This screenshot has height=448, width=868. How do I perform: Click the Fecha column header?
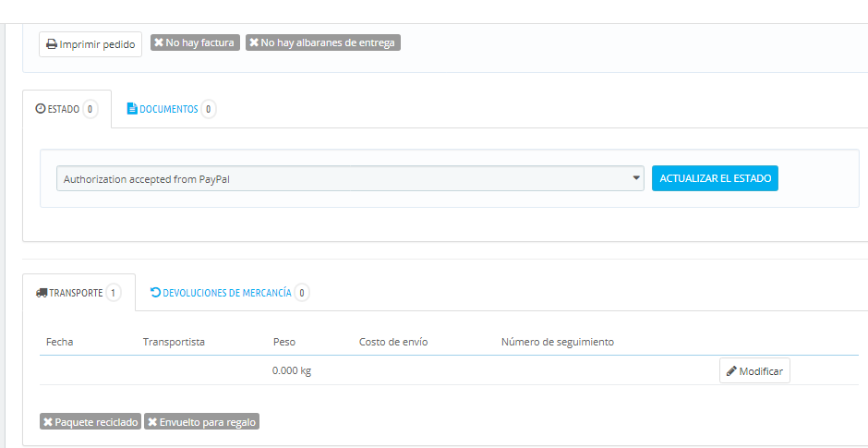[60, 342]
